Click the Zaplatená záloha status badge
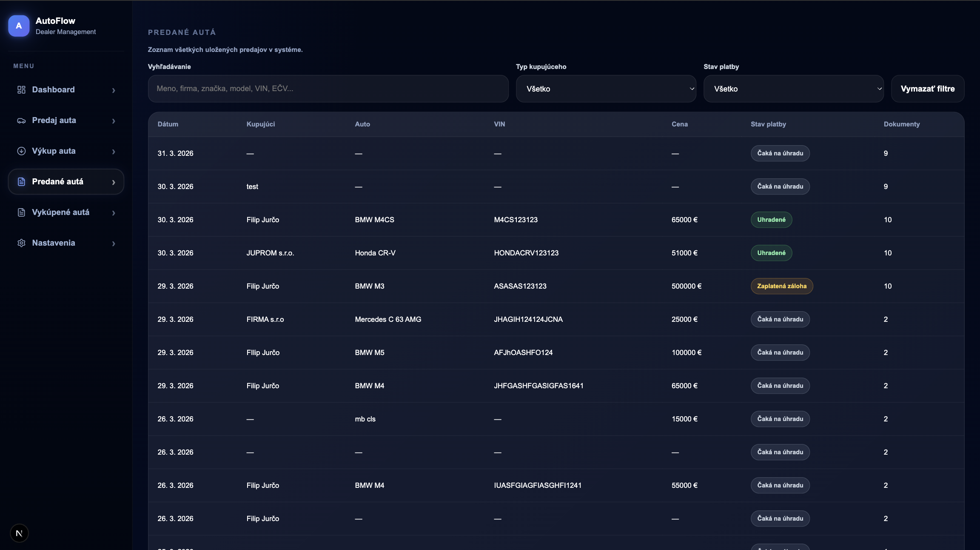This screenshot has height=550, width=980. pos(781,286)
